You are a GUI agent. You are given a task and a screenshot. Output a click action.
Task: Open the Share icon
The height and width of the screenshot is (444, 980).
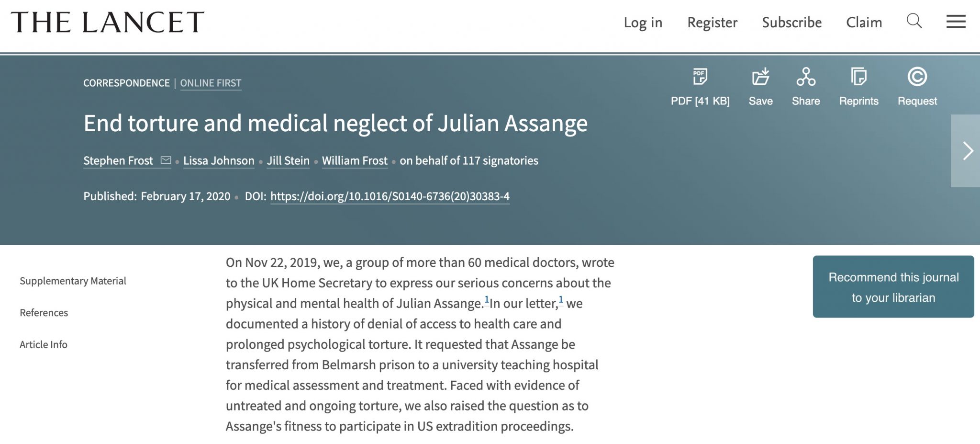coord(806,77)
